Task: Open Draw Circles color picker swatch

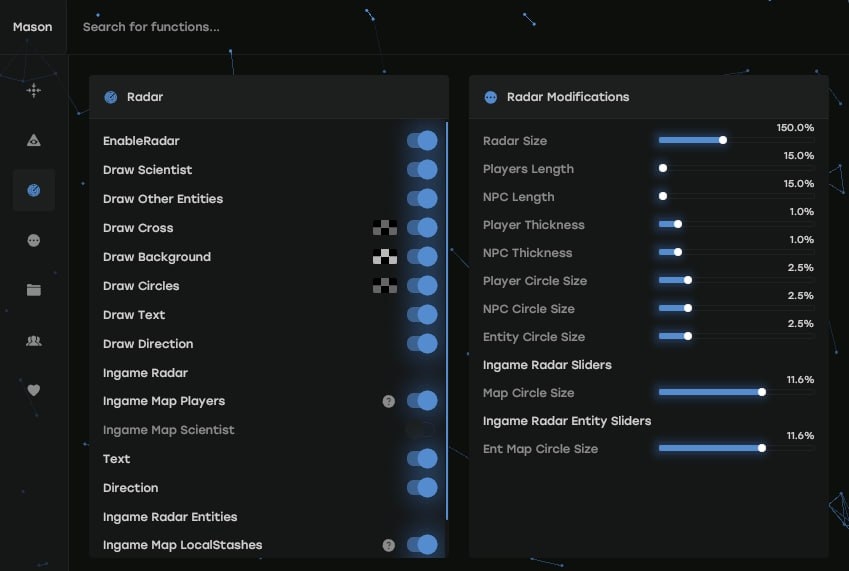Action: point(385,286)
